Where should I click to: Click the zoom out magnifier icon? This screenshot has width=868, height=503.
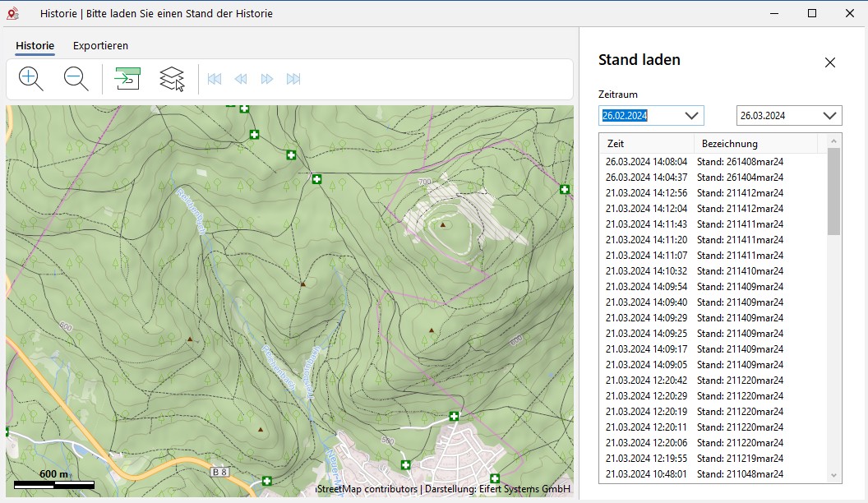tap(76, 79)
